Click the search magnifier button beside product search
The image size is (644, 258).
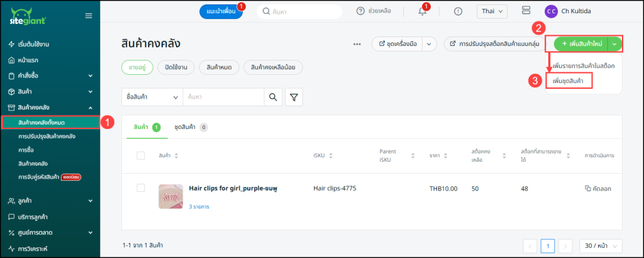(272, 97)
